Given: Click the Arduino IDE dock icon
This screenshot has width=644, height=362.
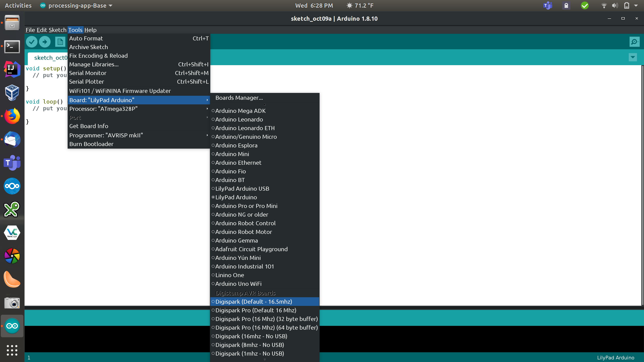Looking at the screenshot, I should click(x=12, y=326).
